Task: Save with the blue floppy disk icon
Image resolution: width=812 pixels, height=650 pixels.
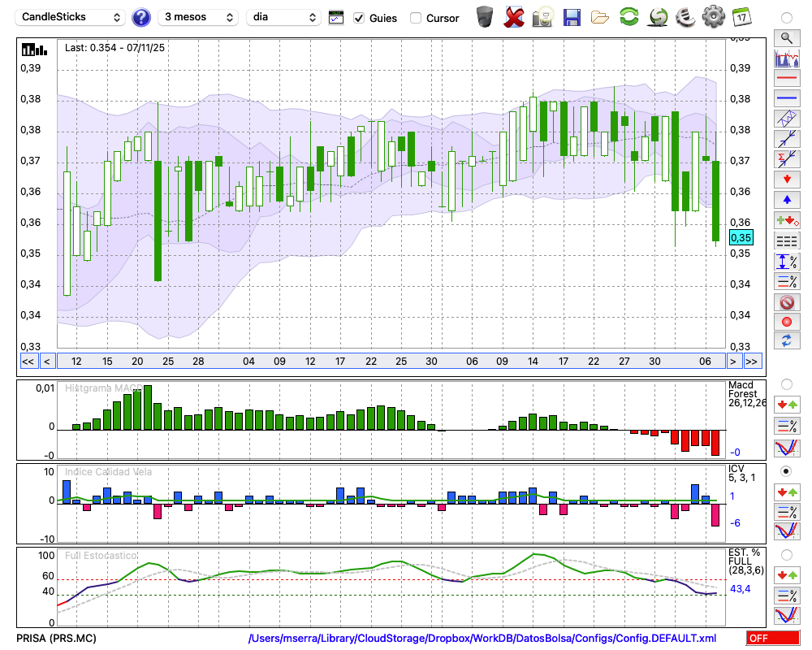Action: [x=572, y=18]
